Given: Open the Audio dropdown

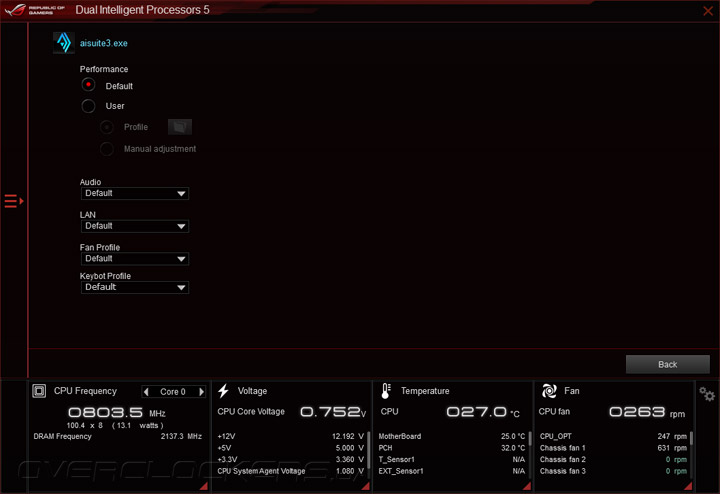Looking at the screenshot, I should click(x=135, y=193).
